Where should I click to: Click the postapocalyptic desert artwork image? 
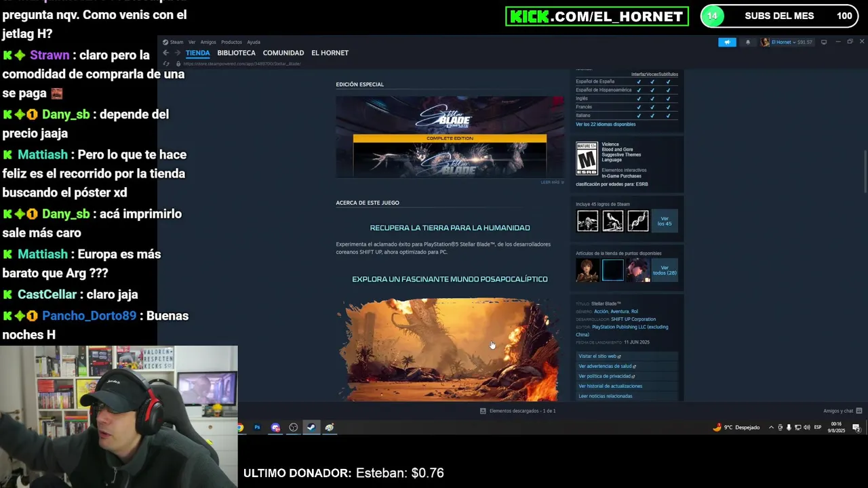[450, 350]
